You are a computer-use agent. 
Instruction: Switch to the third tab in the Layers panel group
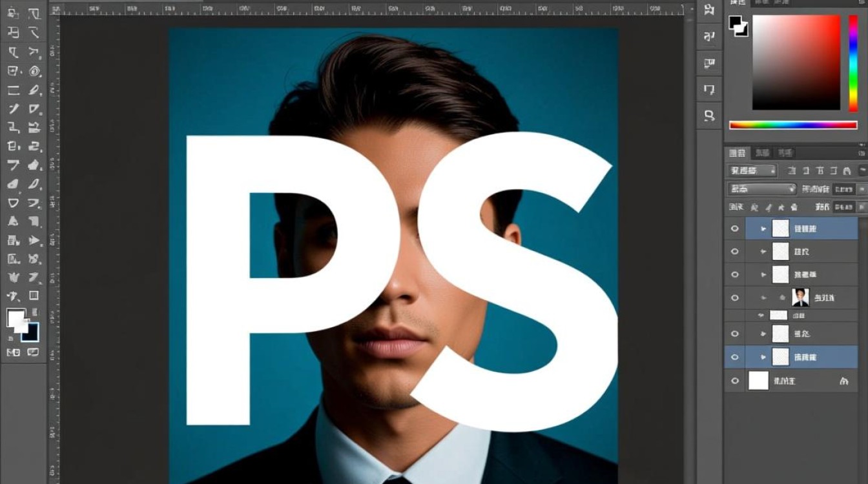tap(785, 153)
